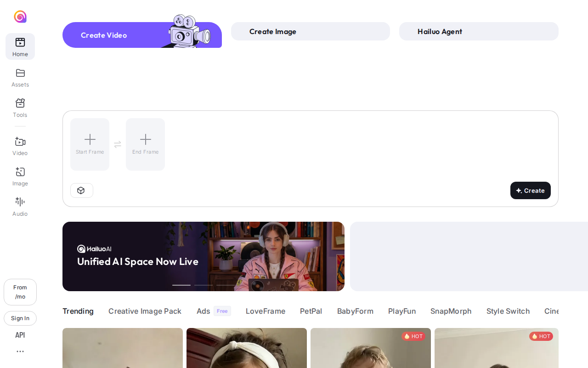Select the Ads tab
This screenshot has height=368, width=588.
[214, 311]
